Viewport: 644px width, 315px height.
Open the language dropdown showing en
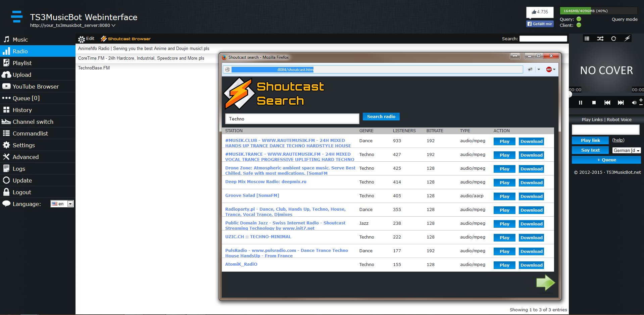[x=62, y=204]
